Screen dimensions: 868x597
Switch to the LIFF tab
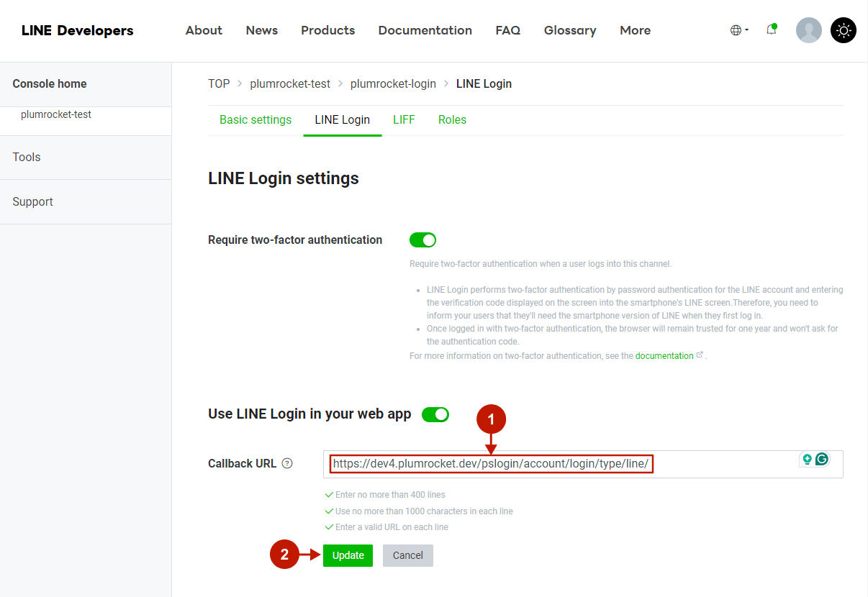[x=404, y=120]
